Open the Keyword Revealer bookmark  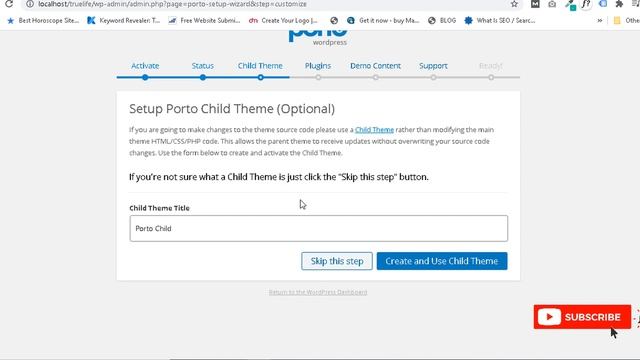coord(124,20)
